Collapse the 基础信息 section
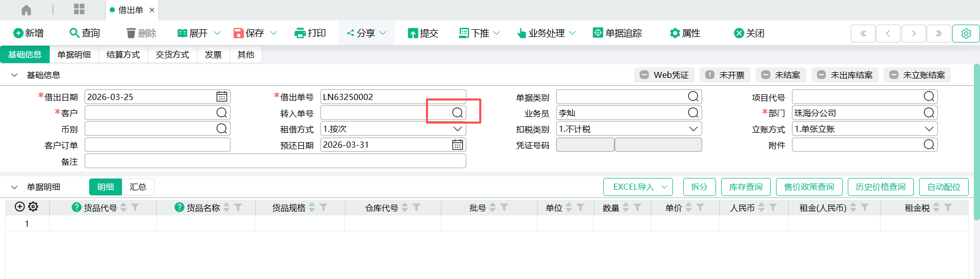980x279 pixels. 14,75
